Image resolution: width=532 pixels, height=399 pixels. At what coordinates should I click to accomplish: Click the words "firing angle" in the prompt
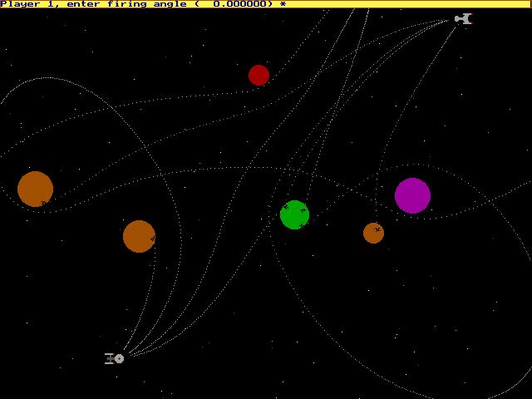click(x=140, y=4)
